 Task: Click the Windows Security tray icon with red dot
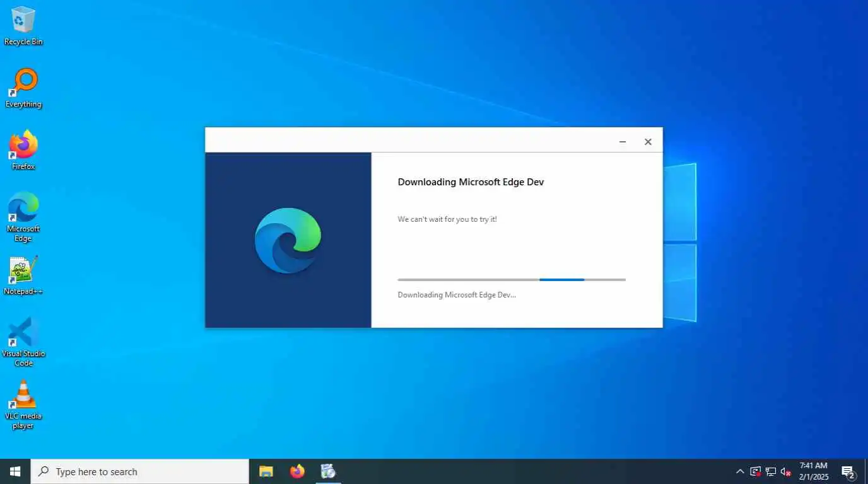[x=755, y=471]
